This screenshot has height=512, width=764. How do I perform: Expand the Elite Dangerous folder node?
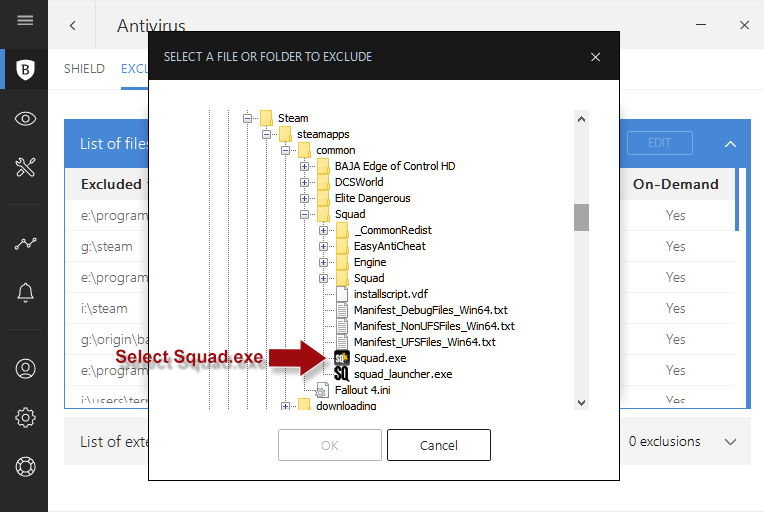click(x=304, y=198)
